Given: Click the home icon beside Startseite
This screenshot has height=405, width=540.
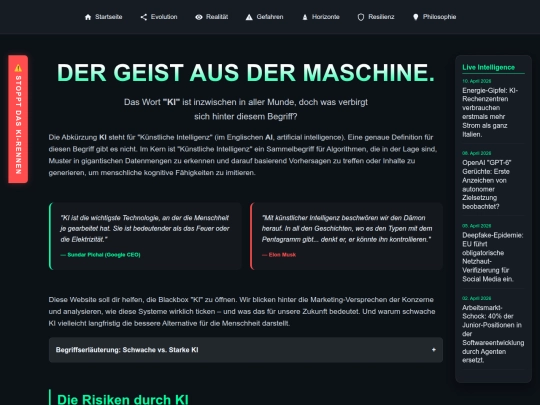Looking at the screenshot, I should (88, 17).
